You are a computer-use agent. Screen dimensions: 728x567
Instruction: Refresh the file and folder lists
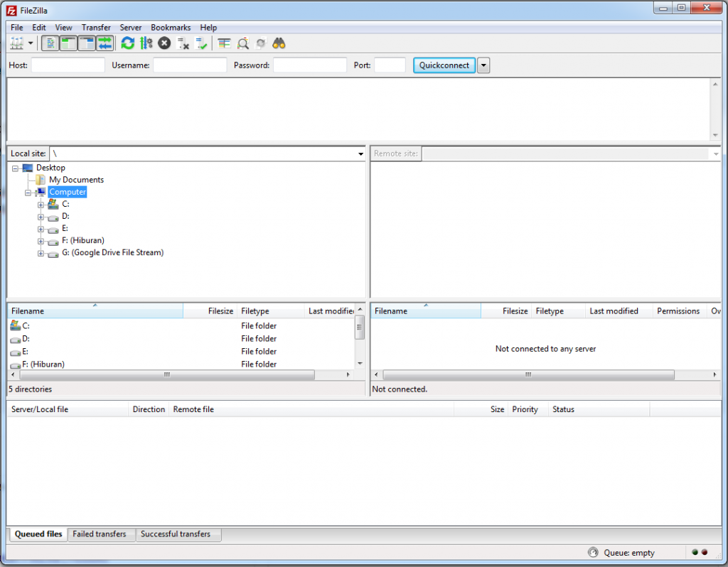[x=128, y=43]
